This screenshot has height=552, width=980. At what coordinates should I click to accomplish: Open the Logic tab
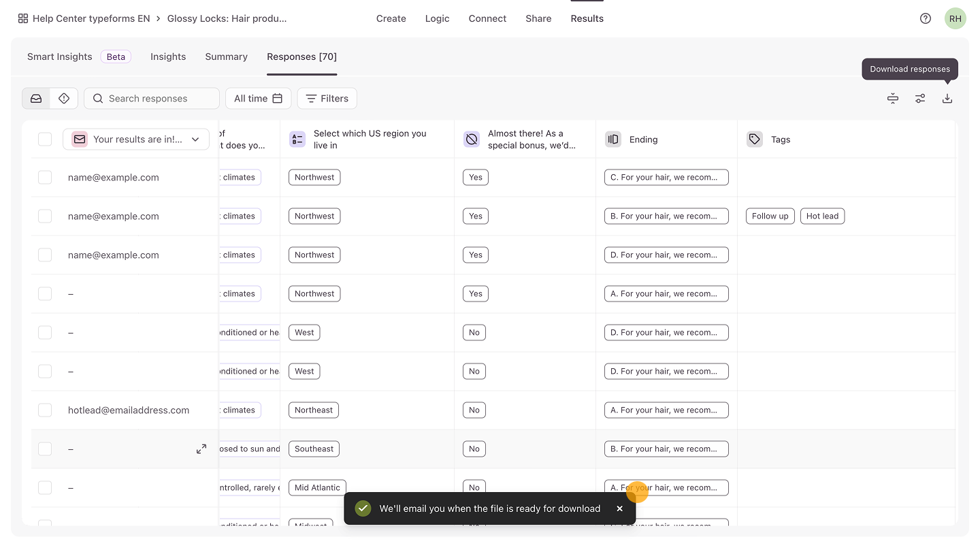point(437,18)
